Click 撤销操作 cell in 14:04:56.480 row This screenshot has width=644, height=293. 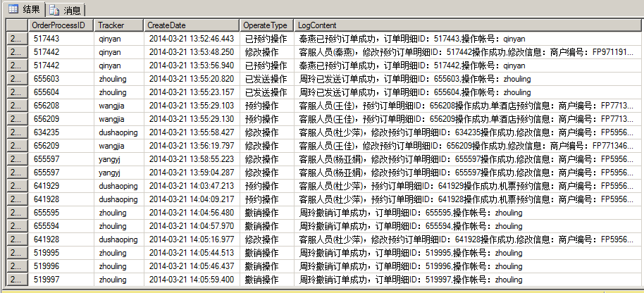[267, 213]
